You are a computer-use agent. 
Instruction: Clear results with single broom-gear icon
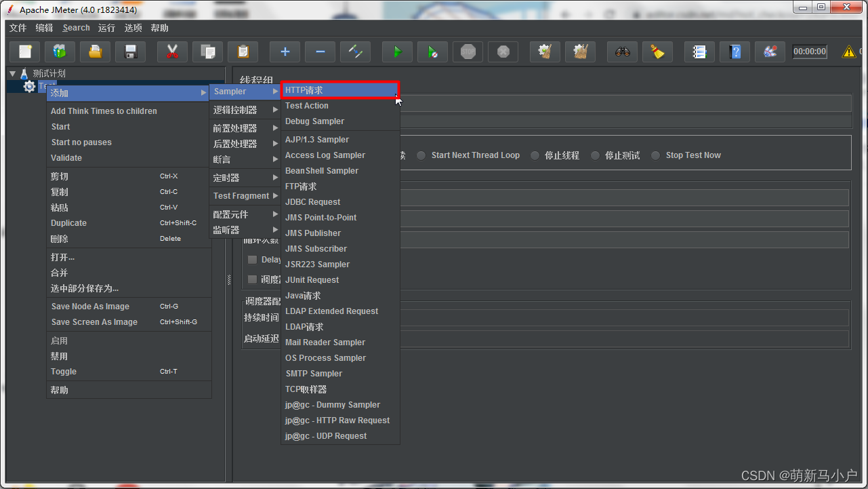(x=545, y=52)
